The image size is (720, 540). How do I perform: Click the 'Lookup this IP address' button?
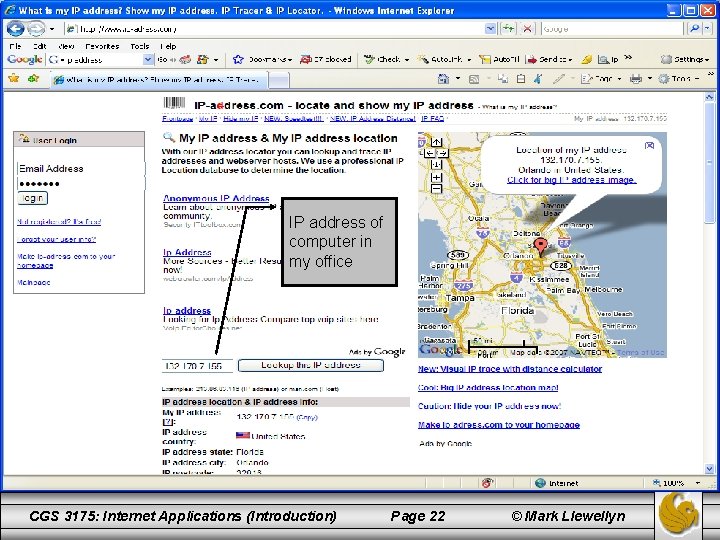click(310, 365)
